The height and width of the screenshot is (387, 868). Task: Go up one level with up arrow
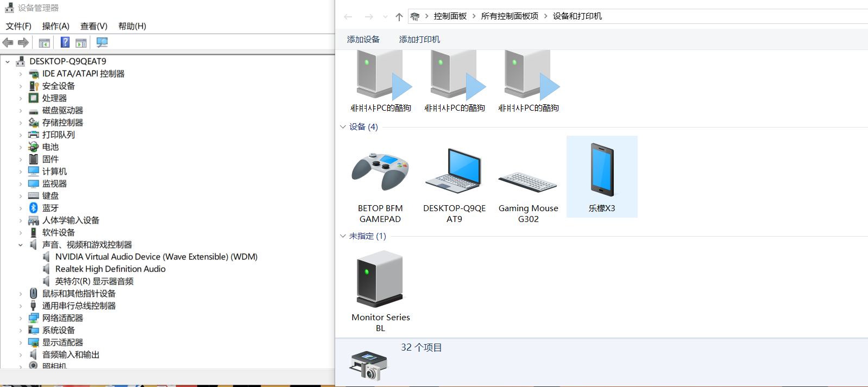399,17
